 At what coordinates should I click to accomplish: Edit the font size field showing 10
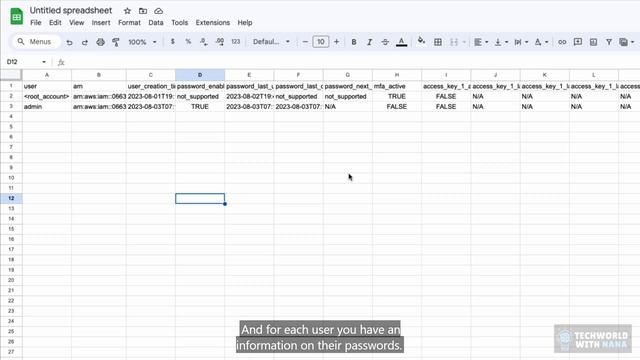[321, 42]
